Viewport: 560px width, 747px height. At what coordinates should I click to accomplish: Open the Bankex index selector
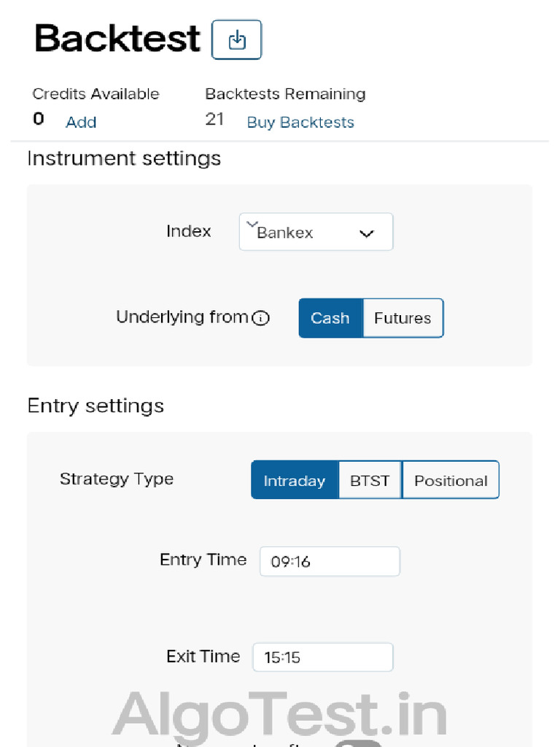point(306,233)
